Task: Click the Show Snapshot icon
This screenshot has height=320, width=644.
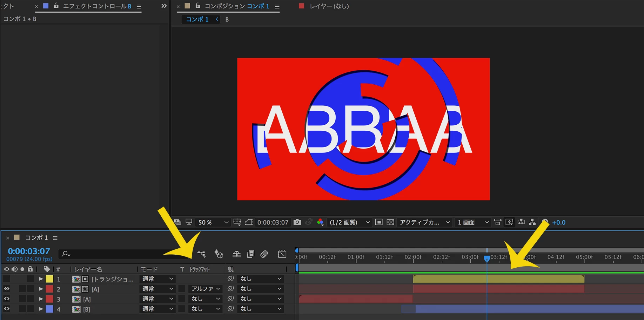Action: click(x=309, y=222)
